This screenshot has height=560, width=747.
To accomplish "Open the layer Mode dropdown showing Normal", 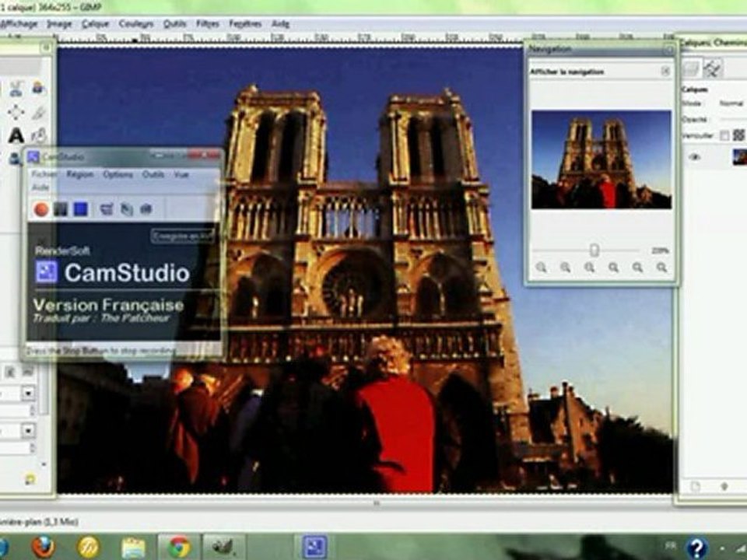I will point(732,103).
